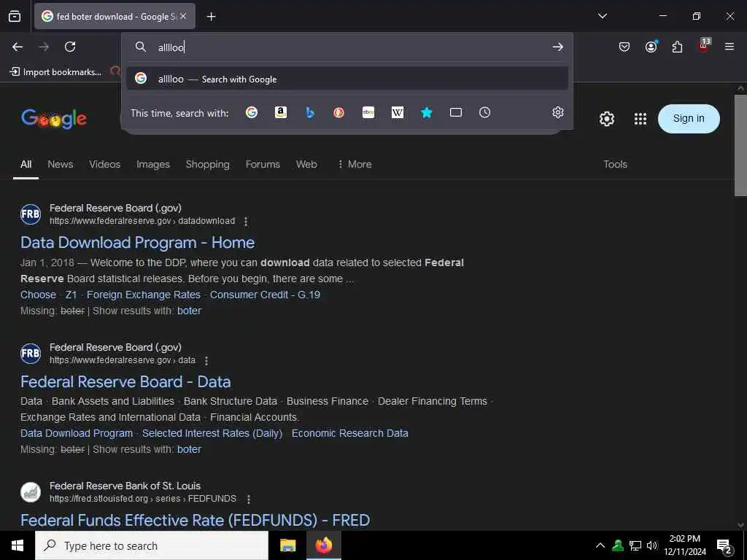Click Import bookmarks in the bookmarks toolbar
The width and height of the screenshot is (747, 560).
55,72
